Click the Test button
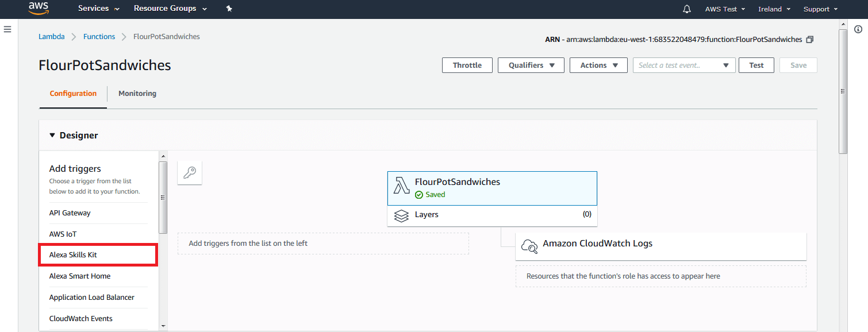The width and height of the screenshot is (868, 332). (x=756, y=65)
